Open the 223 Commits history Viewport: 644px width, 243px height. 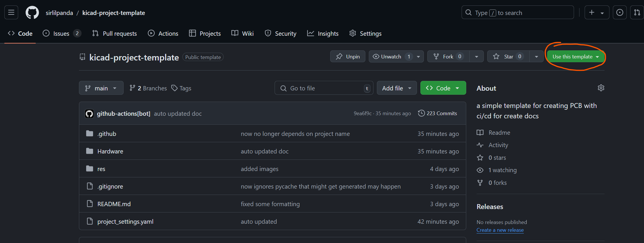[x=437, y=113]
